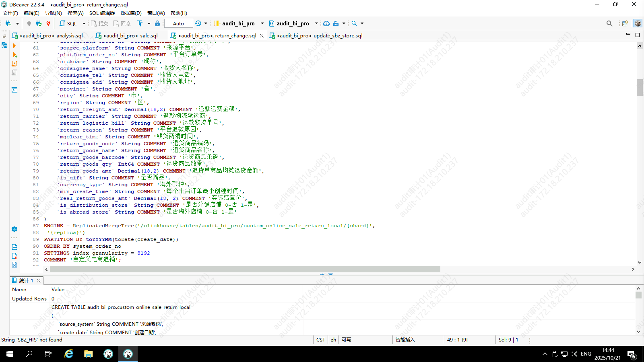The width and height of the screenshot is (644, 362).
Task: Click the dashboard gauge icon in toolbar
Action: (x=326, y=23)
